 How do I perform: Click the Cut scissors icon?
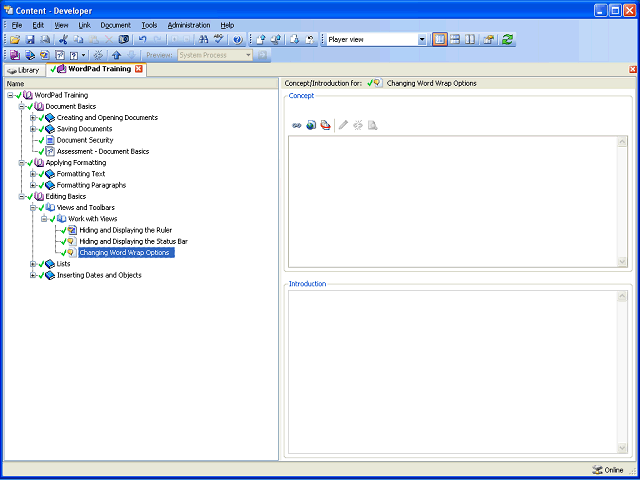point(63,40)
